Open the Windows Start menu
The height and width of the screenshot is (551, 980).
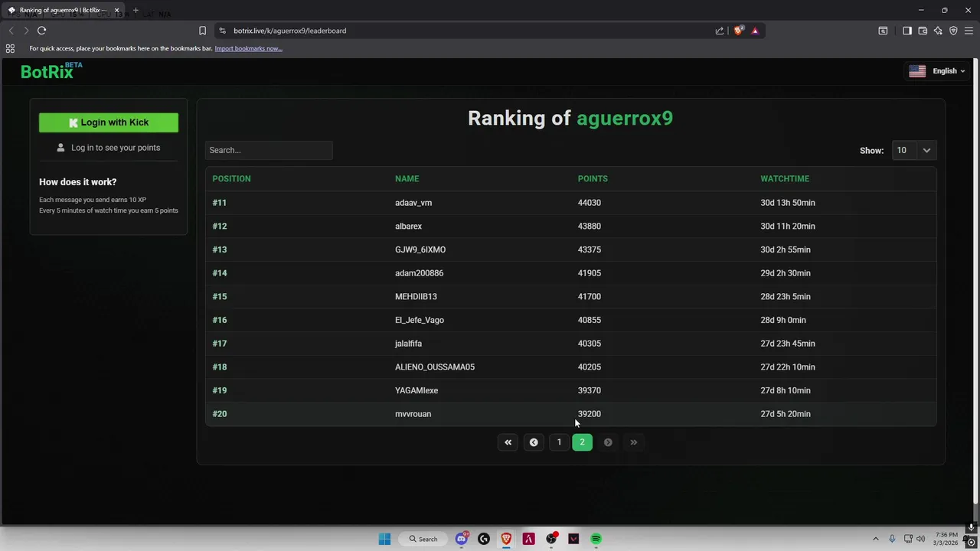[x=384, y=539]
